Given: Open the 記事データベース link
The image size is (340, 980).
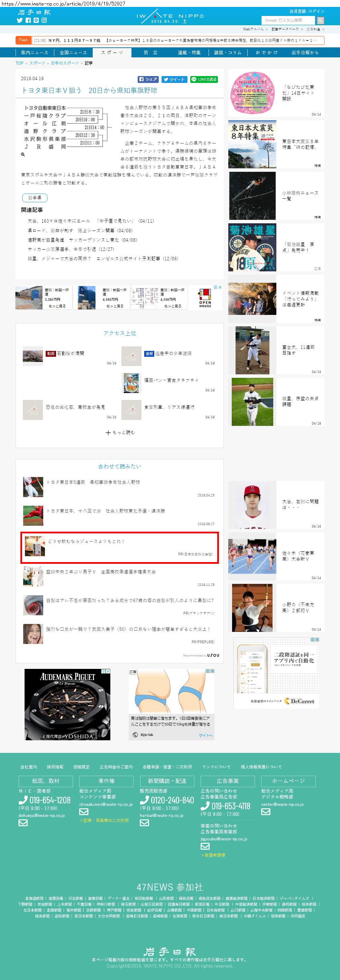Looking at the screenshot, I should [285, 29].
